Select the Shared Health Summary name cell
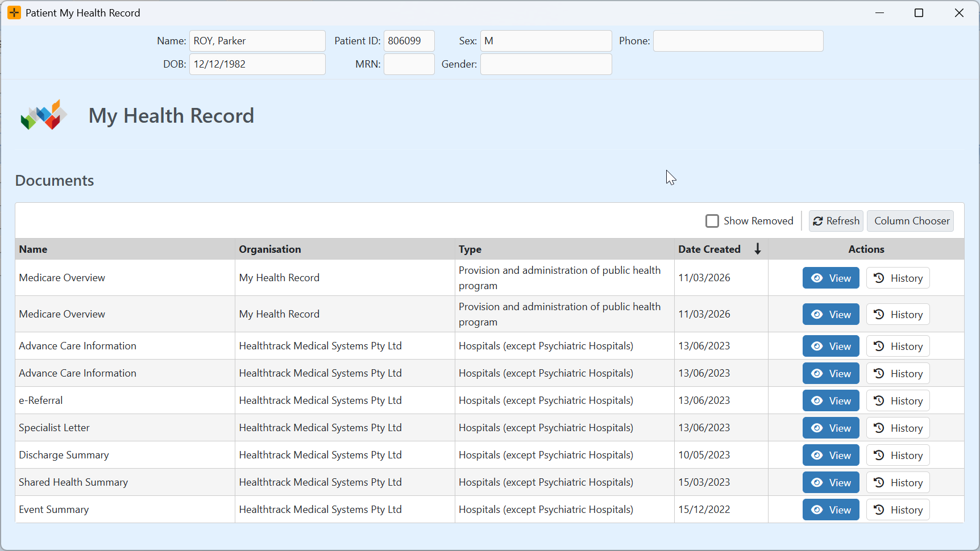Viewport: 980px width, 551px height. [125, 482]
